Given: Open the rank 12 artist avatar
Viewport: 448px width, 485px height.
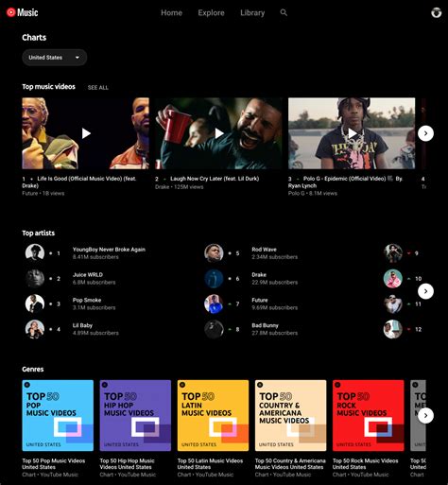Looking at the screenshot, I should 393,329.
